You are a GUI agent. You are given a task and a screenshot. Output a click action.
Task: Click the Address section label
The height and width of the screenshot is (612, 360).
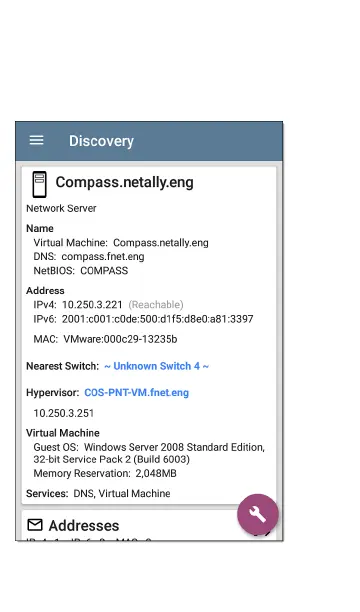[45, 291]
